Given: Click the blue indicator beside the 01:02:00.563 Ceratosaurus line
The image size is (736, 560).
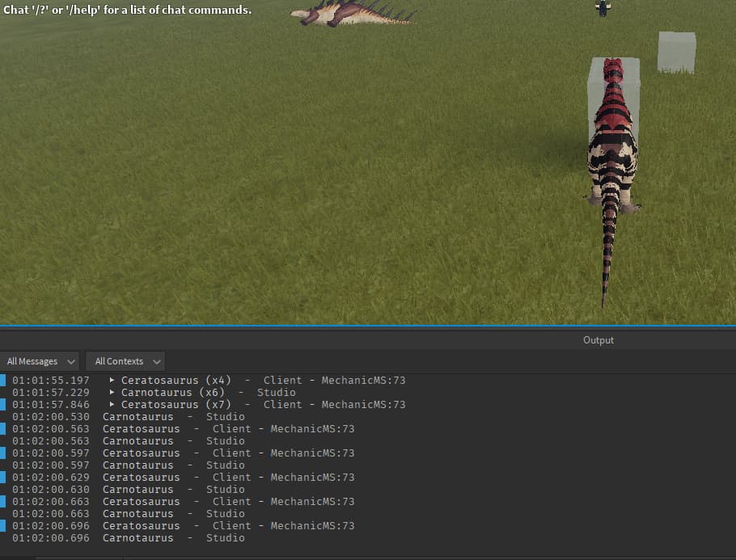Looking at the screenshot, I should (x=4, y=428).
